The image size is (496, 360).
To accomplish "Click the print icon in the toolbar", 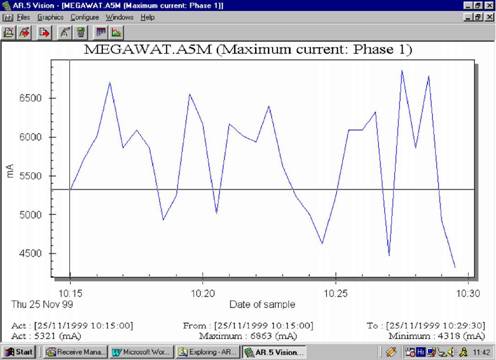I will pos(9,33).
